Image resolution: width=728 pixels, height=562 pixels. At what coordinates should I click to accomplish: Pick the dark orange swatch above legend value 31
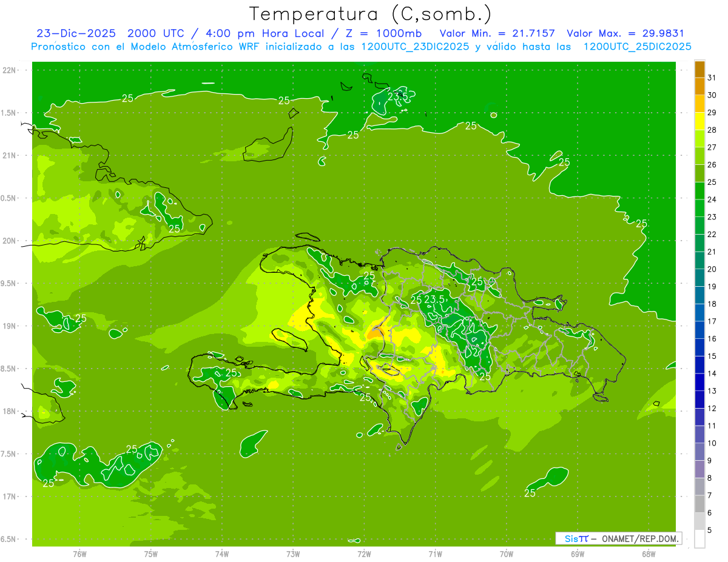699,69
